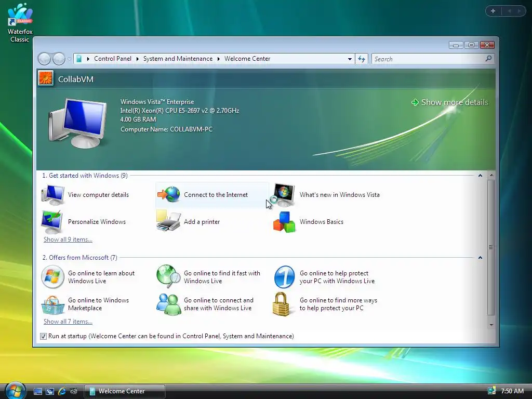The width and height of the screenshot is (532, 399).
Task: Open the Windows Marketplace basket icon
Action: point(52,305)
